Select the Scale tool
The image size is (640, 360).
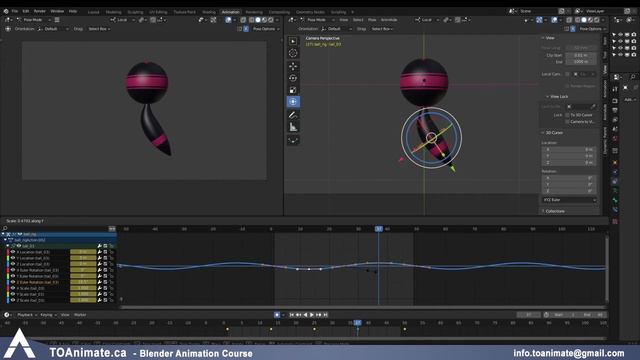293,90
